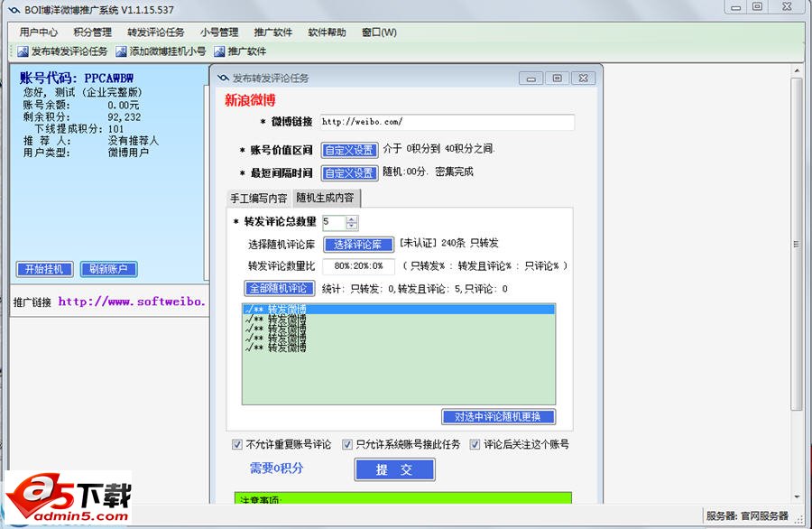Select the first 转发微博 list entry
This screenshot has height=529, width=812.
pyautogui.click(x=398, y=310)
